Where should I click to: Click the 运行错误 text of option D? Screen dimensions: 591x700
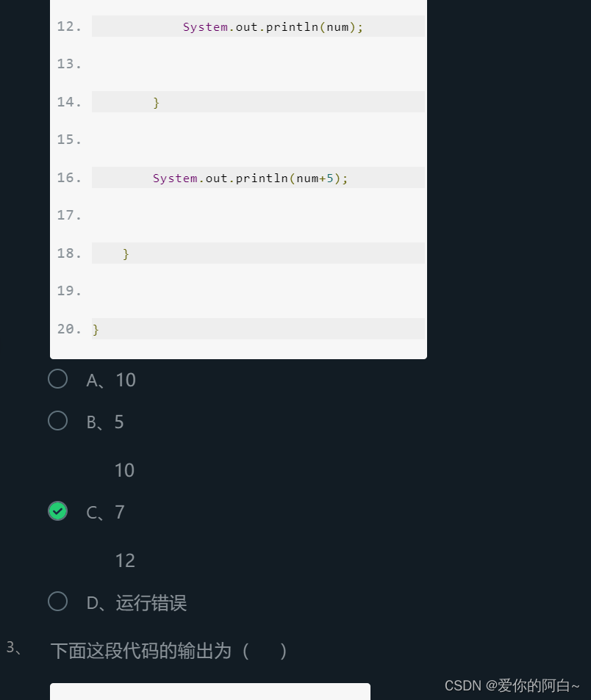click(x=151, y=602)
